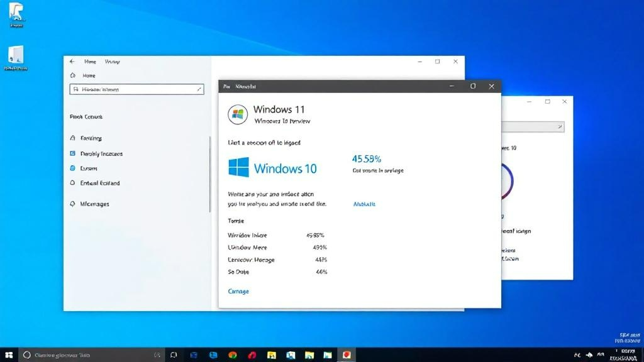The width and height of the screenshot is (644, 362).
Task: Select the 'Enteal Ecirland' sidebar entry
Action: (96, 183)
